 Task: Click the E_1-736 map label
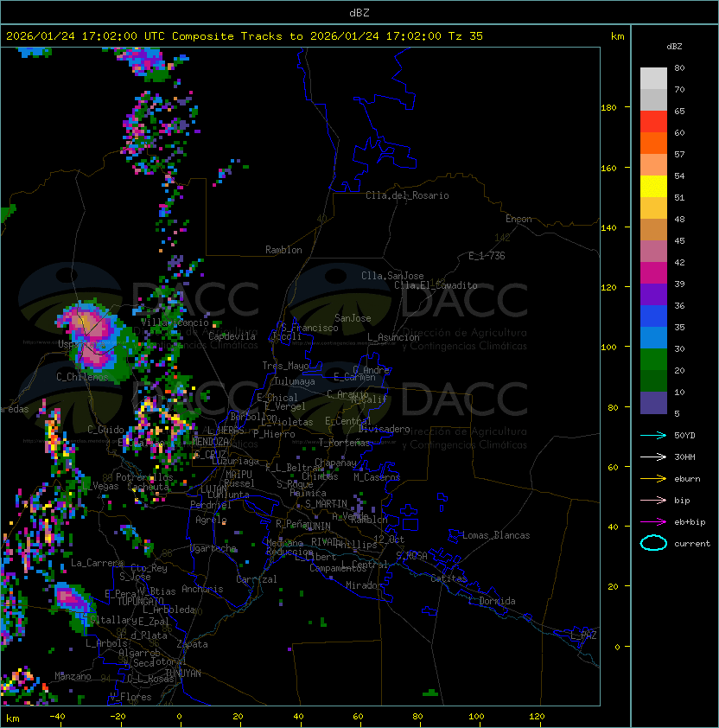pyautogui.click(x=487, y=256)
